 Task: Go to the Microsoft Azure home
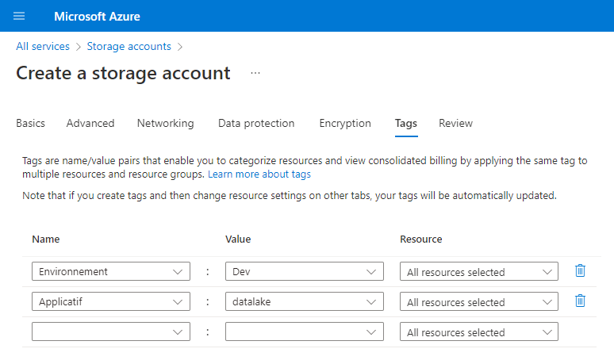[x=97, y=17]
